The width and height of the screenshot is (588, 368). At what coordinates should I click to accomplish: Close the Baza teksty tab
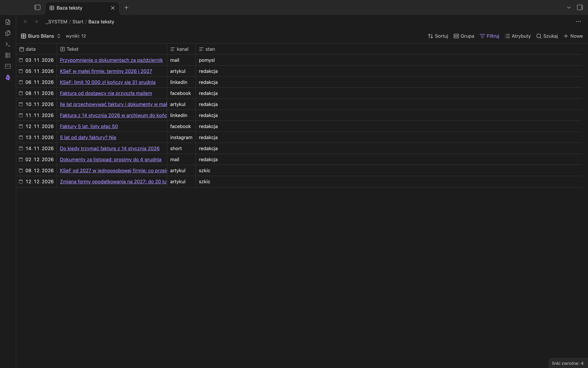tap(113, 8)
